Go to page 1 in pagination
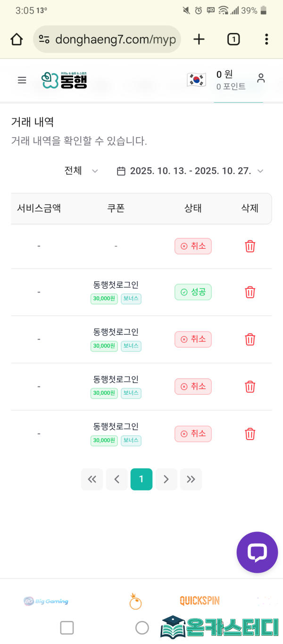Image resolution: width=283 pixels, height=644 pixels. tap(141, 480)
